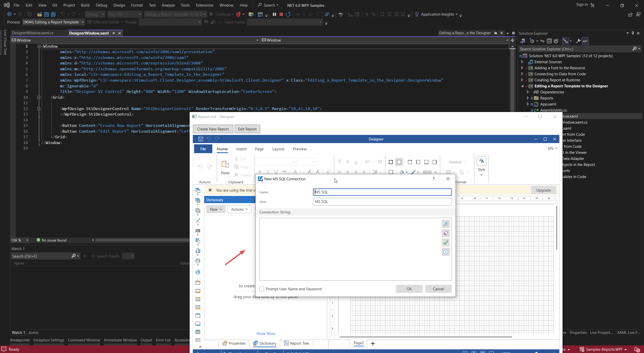Click Stop Debugging red square in Visual Studio
The height and width of the screenshot is (353, 644).
pos(281,14)
